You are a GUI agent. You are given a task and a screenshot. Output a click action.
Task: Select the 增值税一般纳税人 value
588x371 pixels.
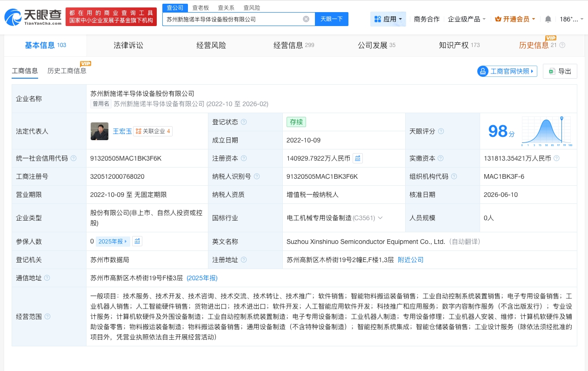pos(313,195)
